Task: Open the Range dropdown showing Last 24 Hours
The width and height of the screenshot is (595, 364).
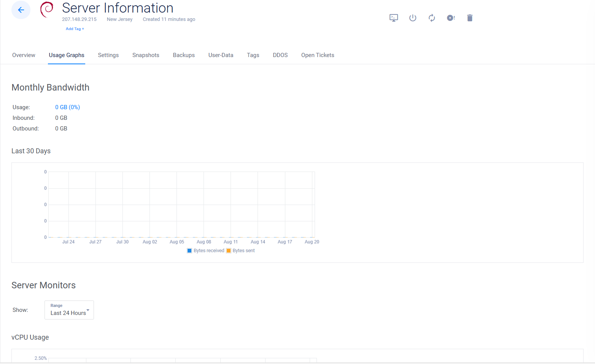Action: 69,310
